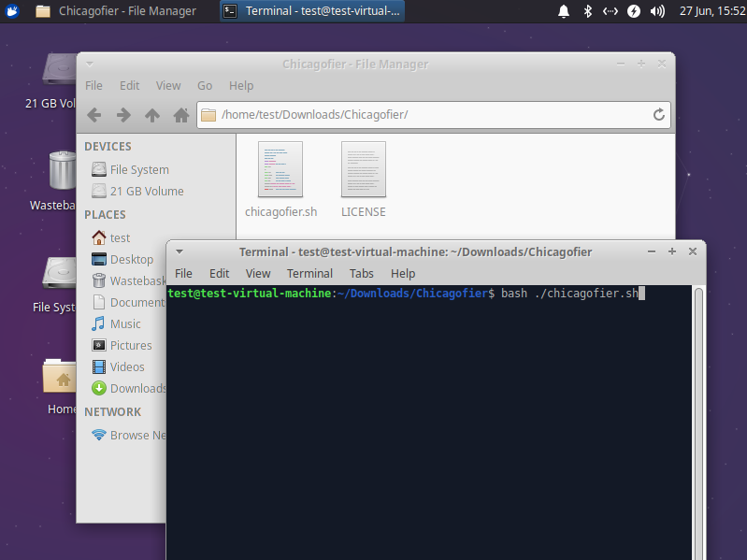Open Documents in sidebar places
This screenshot has width=747, height=560.
tap(129, 302)
